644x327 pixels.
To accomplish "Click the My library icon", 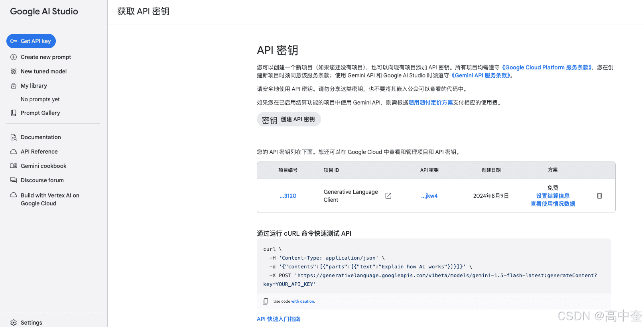I will click(x=14, y=86).
